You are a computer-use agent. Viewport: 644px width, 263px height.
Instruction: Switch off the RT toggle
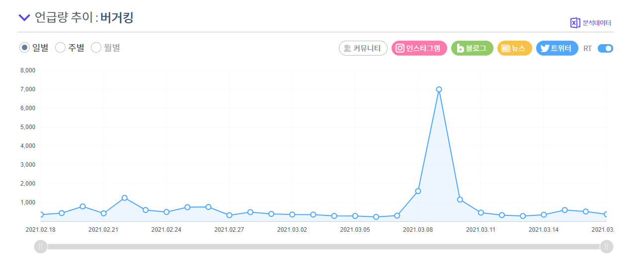(605, 48)
